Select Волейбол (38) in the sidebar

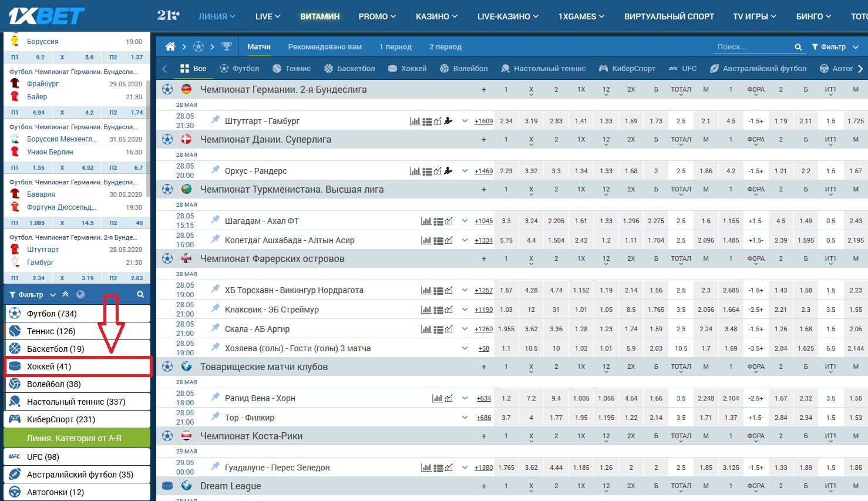[77, 384]
